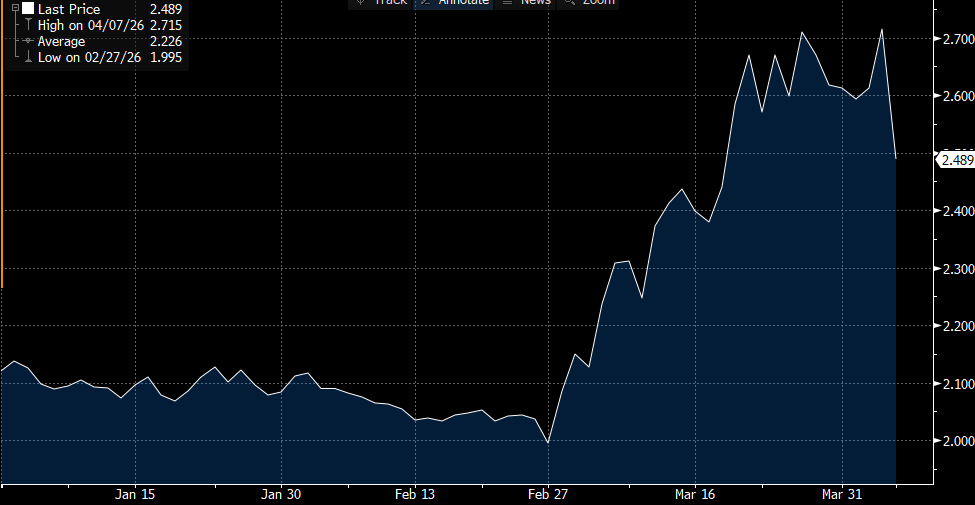Viewport: 975px width, 505px height.
Task: Click the 2.000 y-axis label
Action: (x=958, y=442)
